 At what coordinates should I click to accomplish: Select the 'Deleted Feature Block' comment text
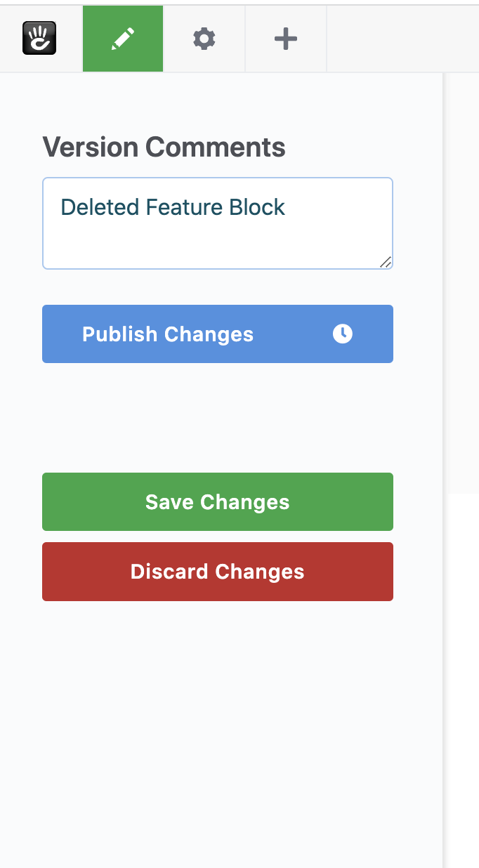[x=172, y=207]
